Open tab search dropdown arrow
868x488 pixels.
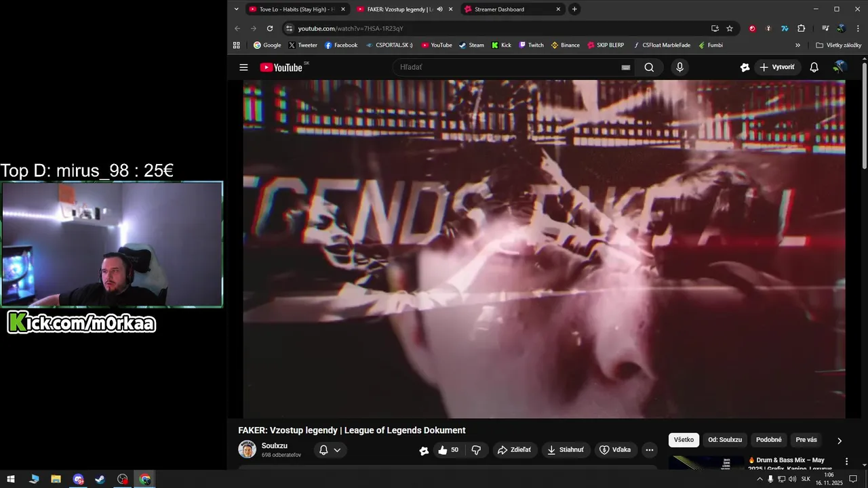click(236, 9)
